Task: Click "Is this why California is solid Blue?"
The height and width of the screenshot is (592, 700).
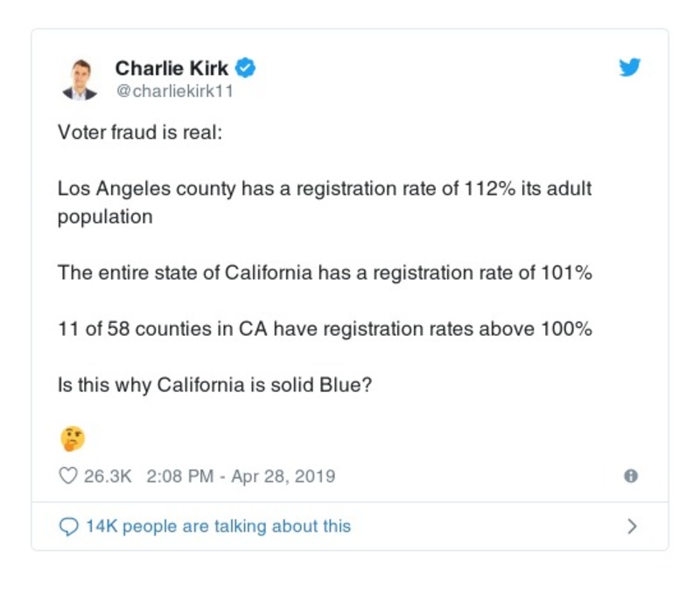Action: 215,386
